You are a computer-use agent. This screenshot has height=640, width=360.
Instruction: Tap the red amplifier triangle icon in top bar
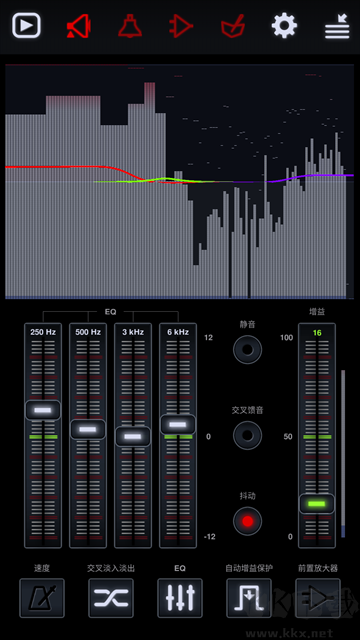181,26
